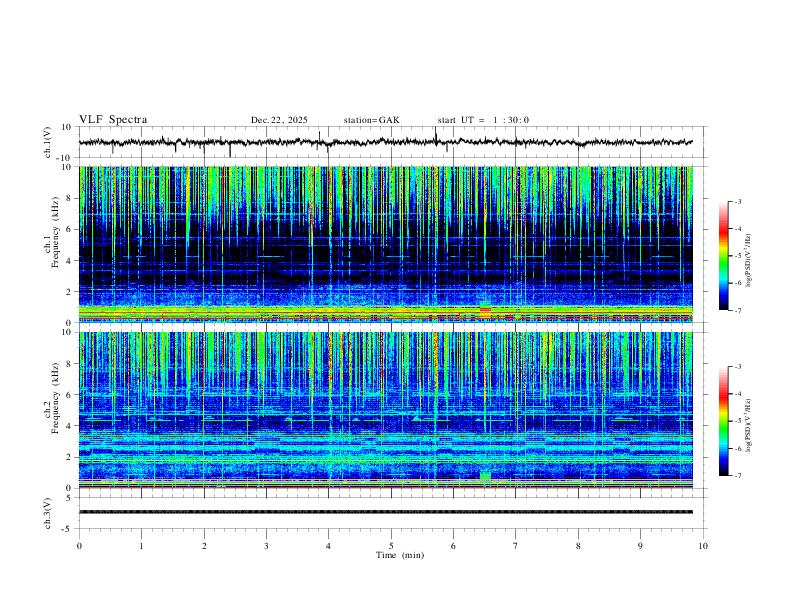Click the "VLF Spectra" plot title
Image resolution: width=792 pixels, height=612 pixels.
point(113,120)
